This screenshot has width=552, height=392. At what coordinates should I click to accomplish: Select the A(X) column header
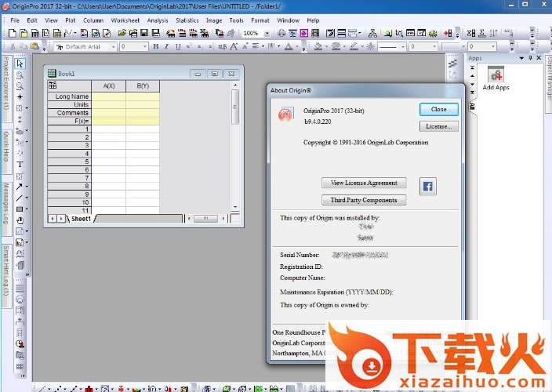click(x=109, y=85)
